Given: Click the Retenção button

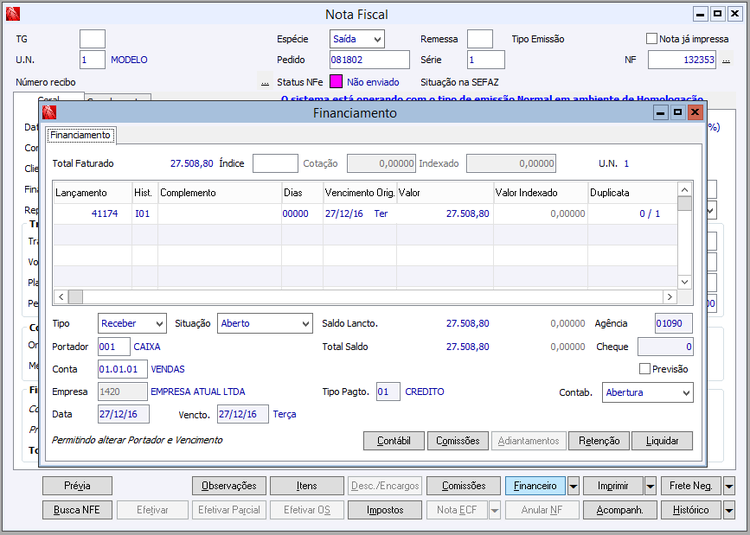Looking at the screenshot, I should pos(600,441).
